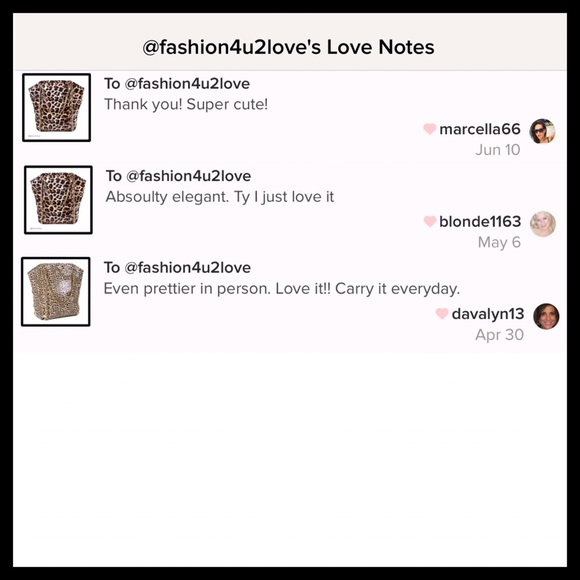The image size is (580, 580).
Task: Click the davalyn13 username
Action: coord(488,314)
